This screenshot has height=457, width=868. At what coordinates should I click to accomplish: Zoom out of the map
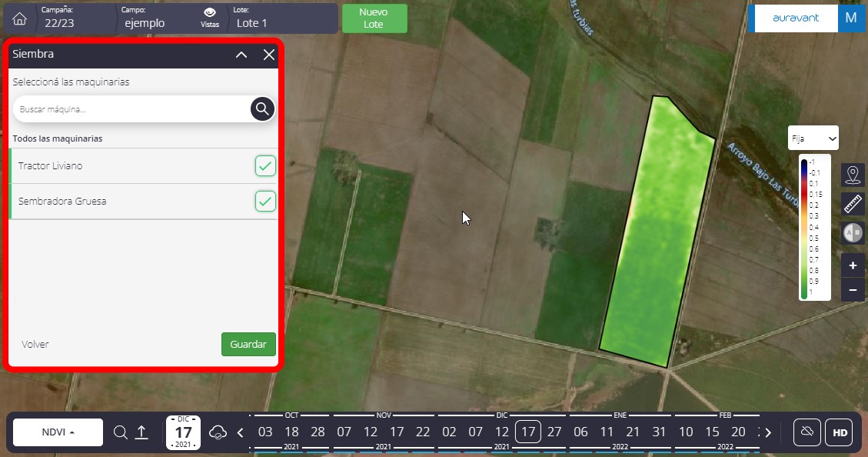pyautogui.click(x=853, y=290)
